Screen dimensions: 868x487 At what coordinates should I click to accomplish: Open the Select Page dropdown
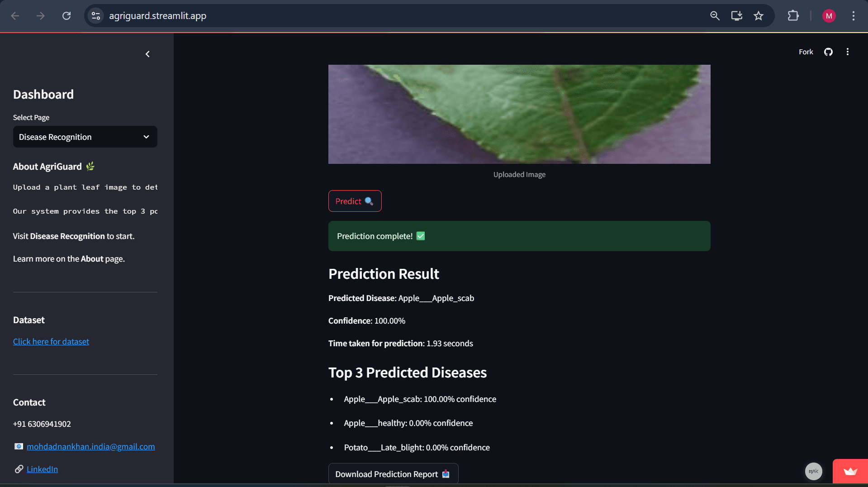(x=85, y=137)
